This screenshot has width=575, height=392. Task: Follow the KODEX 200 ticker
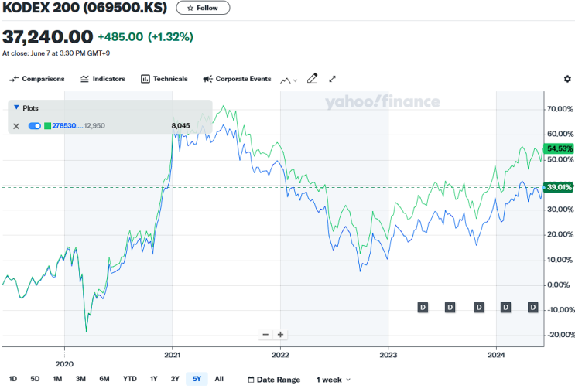(x=203, y=8)
